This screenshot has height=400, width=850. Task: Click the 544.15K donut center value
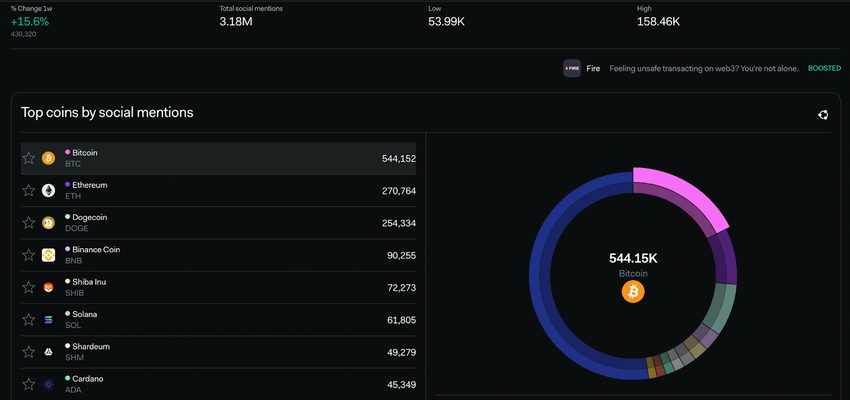coord(633,259)
